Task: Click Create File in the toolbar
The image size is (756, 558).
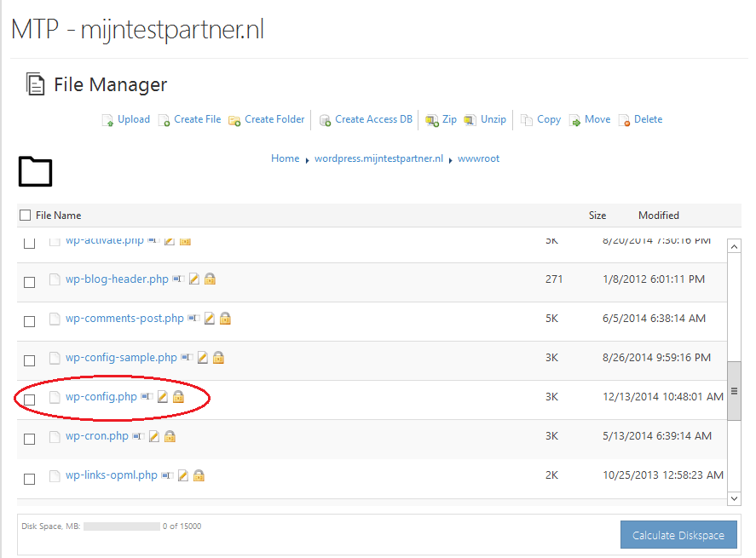Action: [197, 119]
